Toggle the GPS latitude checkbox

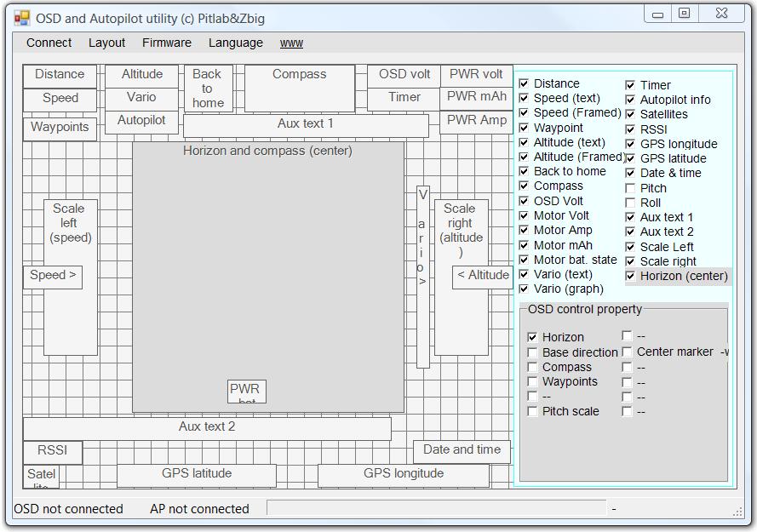pyautogui.click(x=630, y=158)
